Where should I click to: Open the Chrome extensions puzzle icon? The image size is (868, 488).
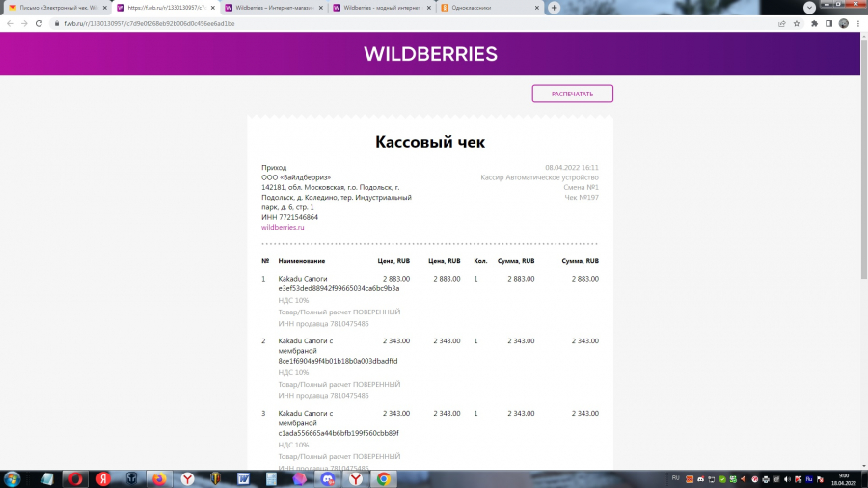pos(814,24)
